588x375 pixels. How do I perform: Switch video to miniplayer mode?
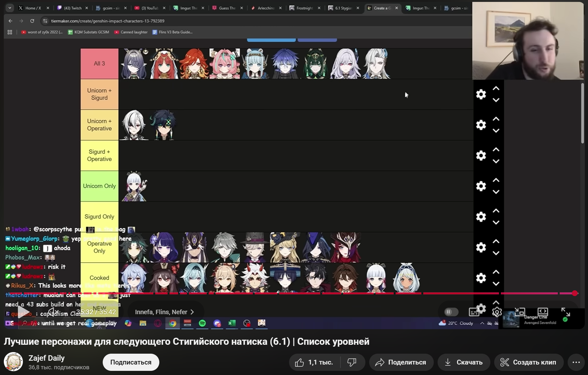coord(520,312)
